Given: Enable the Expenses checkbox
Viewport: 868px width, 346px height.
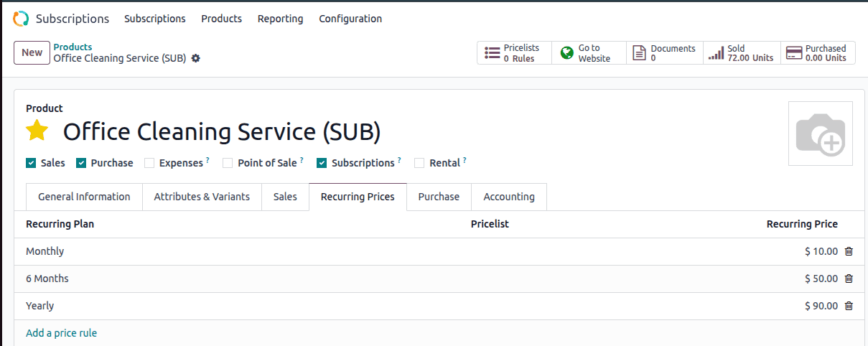Looking at the screenshot, I should (x=149, y=163).
